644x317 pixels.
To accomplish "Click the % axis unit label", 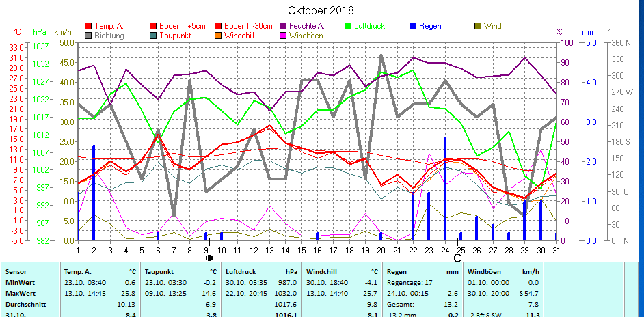I will tap(559, 32).
